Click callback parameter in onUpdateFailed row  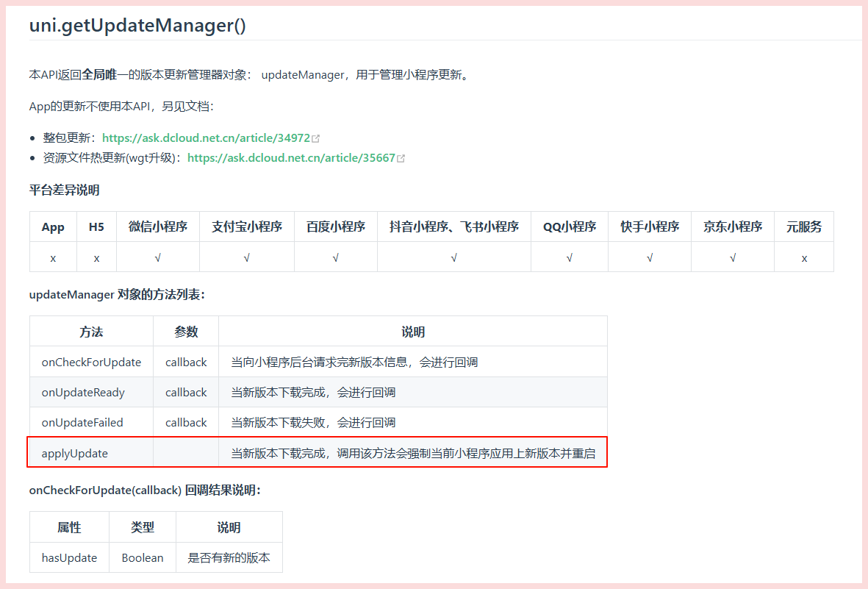pyautogui.click(x=186, y=422)
